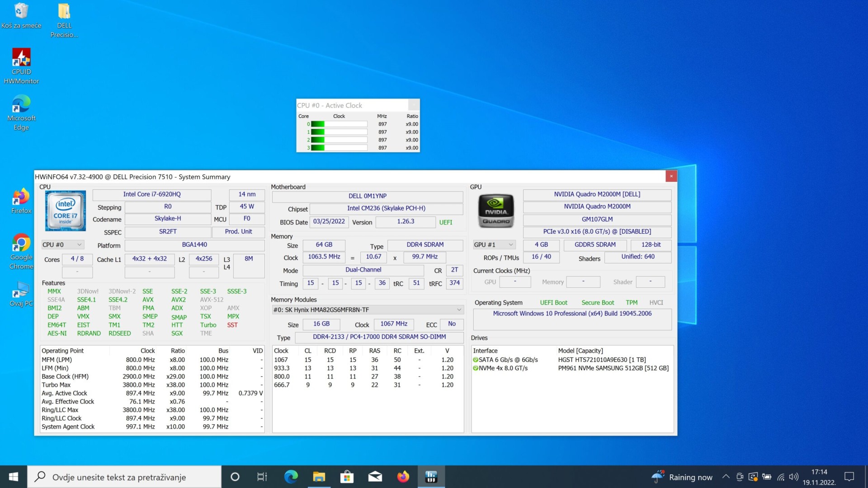Open Task View on taskbar
The width and height of the screenshot is (868, 488).
pos(262,477)
